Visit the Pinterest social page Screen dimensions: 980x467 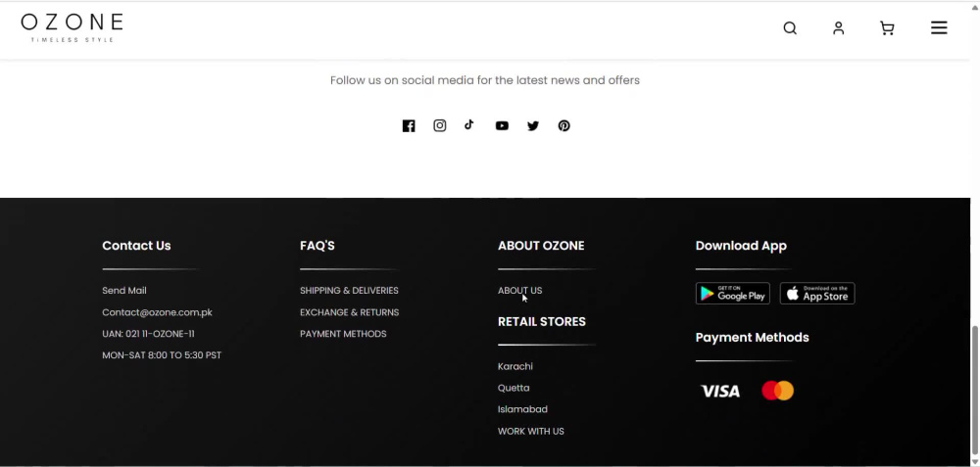coord(563,126)
